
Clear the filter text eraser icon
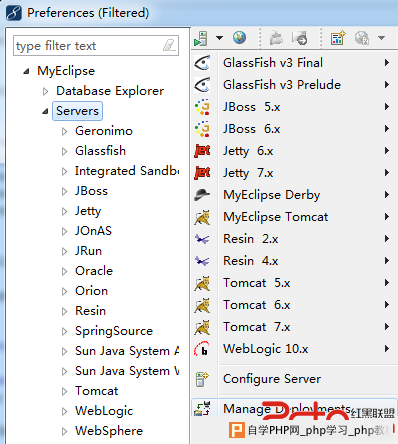[169, 45]
